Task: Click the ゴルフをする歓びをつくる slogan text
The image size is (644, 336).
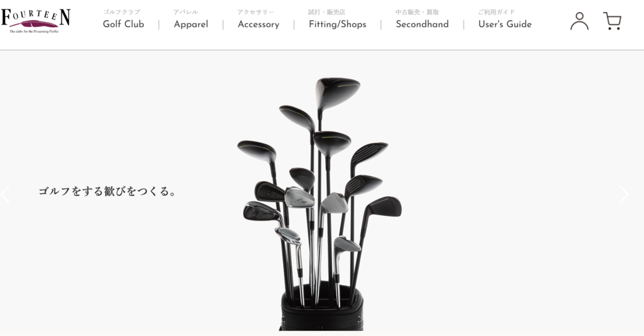Action: click(108, 191)
